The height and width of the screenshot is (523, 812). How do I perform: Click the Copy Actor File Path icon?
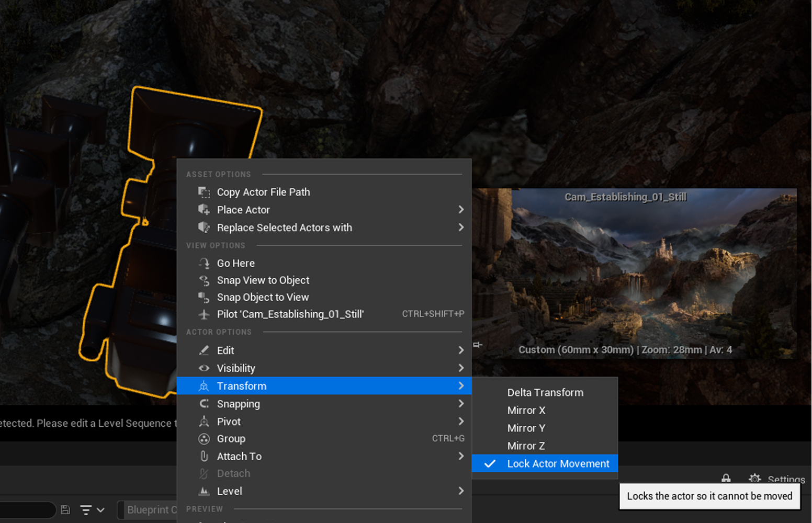[x=204, y=192]
